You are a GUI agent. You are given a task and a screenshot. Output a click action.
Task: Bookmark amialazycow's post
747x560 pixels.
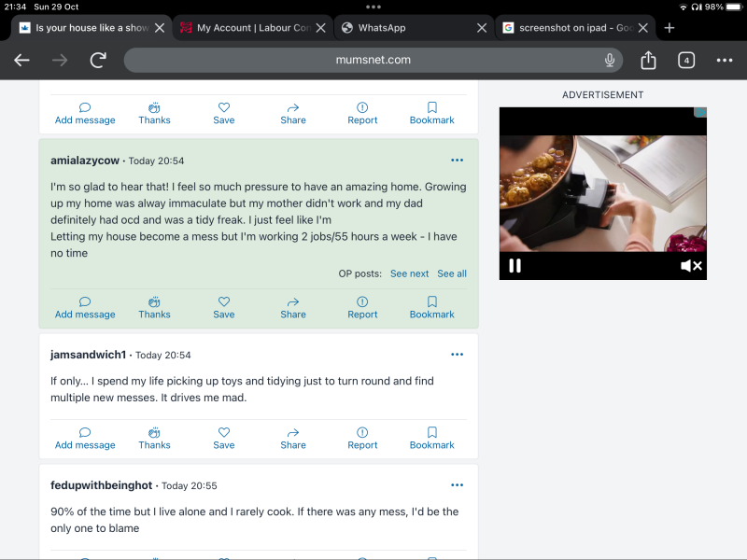point(431,307)
